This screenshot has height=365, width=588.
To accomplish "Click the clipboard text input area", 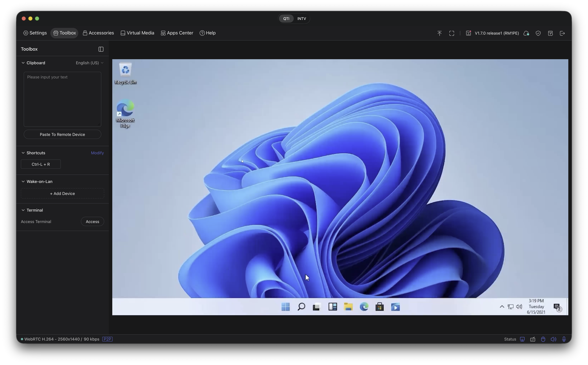I will click(62, 99).
